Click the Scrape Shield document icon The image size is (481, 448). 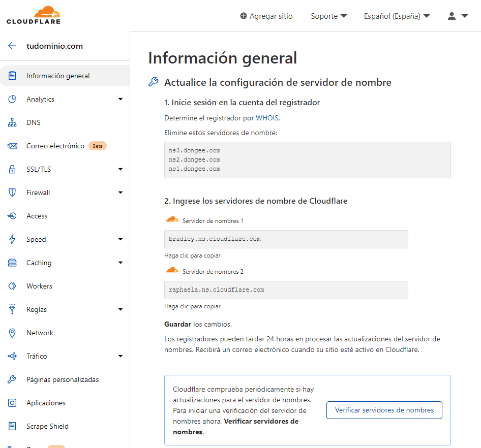(12, 426)
